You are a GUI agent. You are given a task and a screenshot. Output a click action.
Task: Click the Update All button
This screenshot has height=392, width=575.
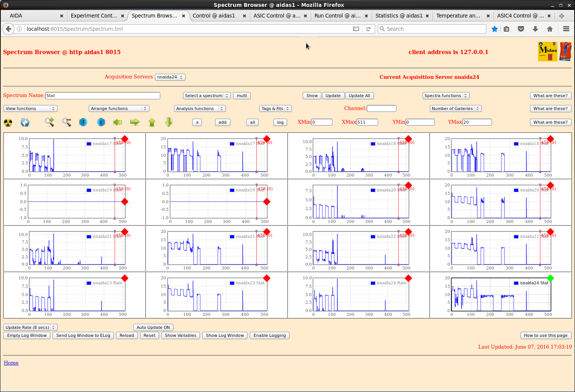coord(359,96)
